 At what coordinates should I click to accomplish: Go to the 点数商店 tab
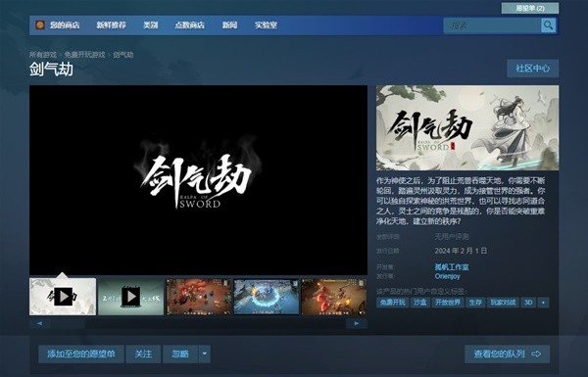pos(189,25)
